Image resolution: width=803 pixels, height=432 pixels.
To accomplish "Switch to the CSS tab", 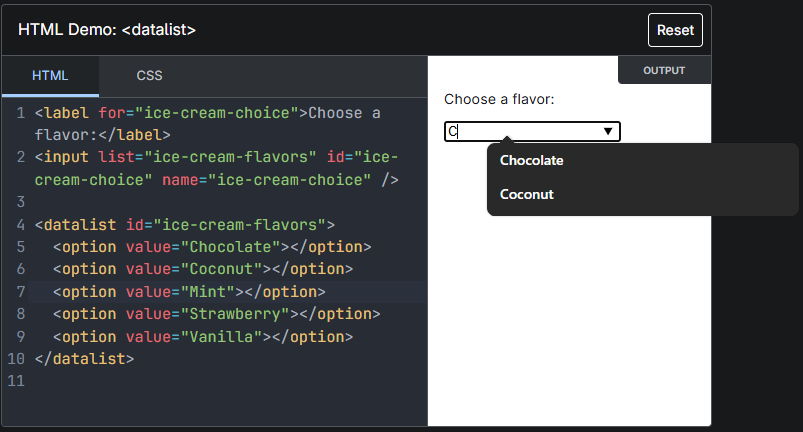I will tap(149, 76).
